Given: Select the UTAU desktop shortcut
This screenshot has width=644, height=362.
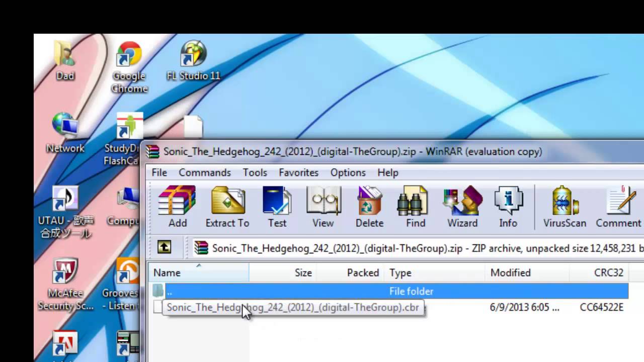Looking at the screenshot, I should [65, 212].
